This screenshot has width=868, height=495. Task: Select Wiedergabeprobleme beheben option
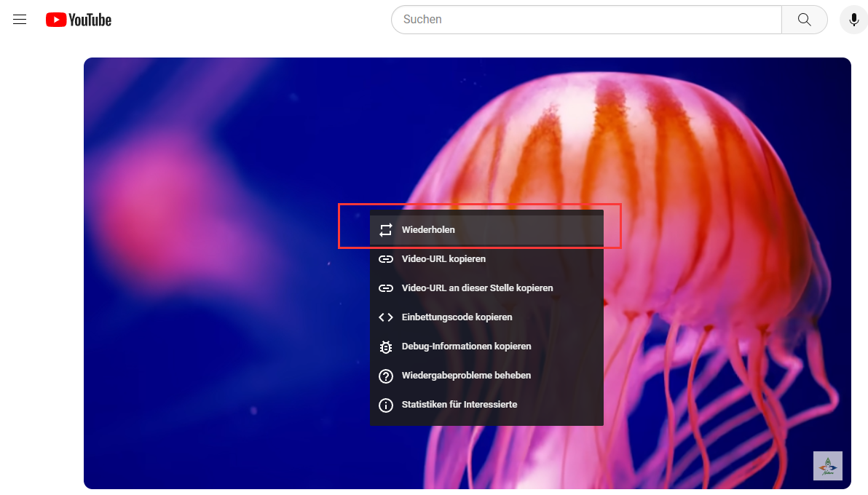[x=486, y=376]
